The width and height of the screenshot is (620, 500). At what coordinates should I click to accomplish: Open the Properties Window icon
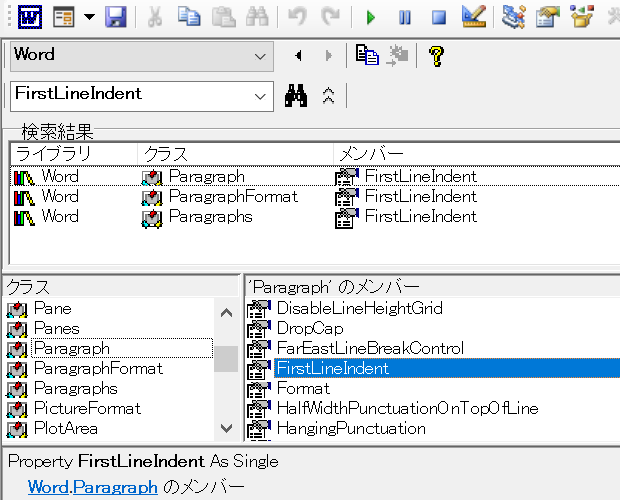pos(548,17)
